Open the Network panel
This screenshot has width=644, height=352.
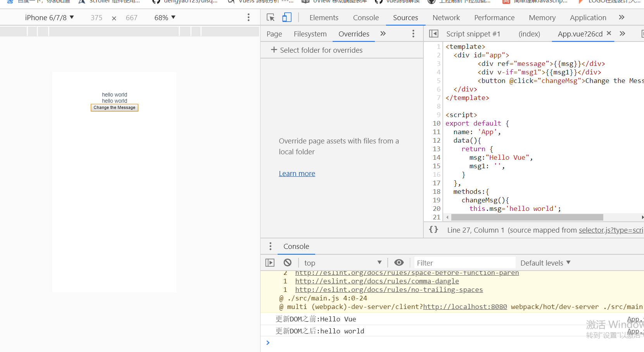446,17
